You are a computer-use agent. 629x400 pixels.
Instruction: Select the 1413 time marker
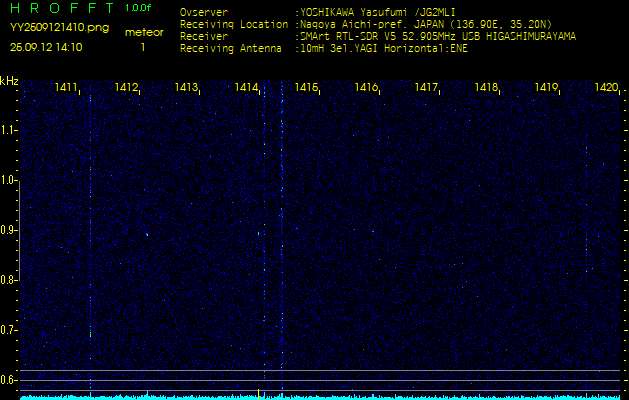pyautogui.click(x=186, y=88)
